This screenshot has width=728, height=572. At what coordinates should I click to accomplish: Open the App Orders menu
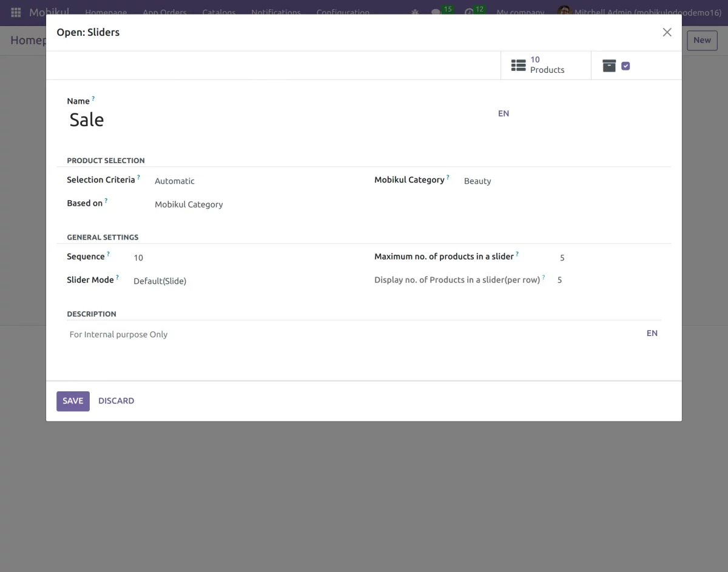point(165,12)
